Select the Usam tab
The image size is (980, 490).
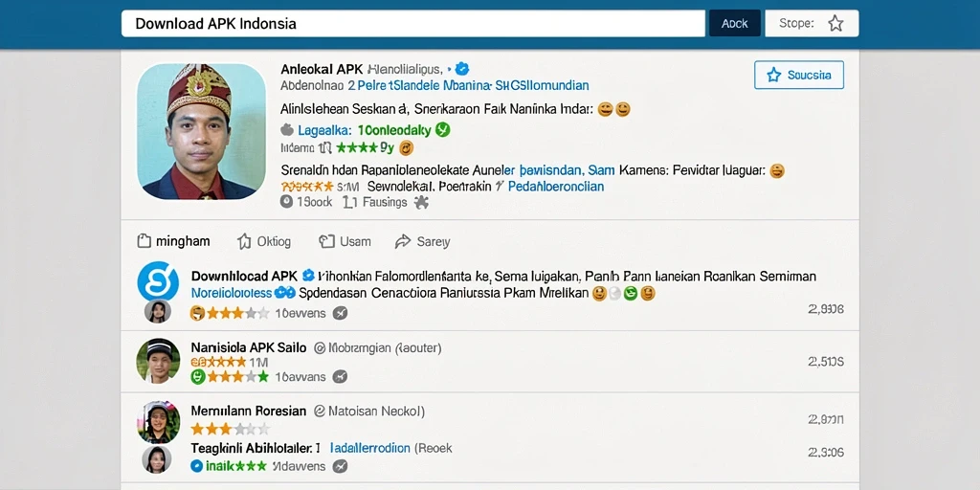pos(345,241)
